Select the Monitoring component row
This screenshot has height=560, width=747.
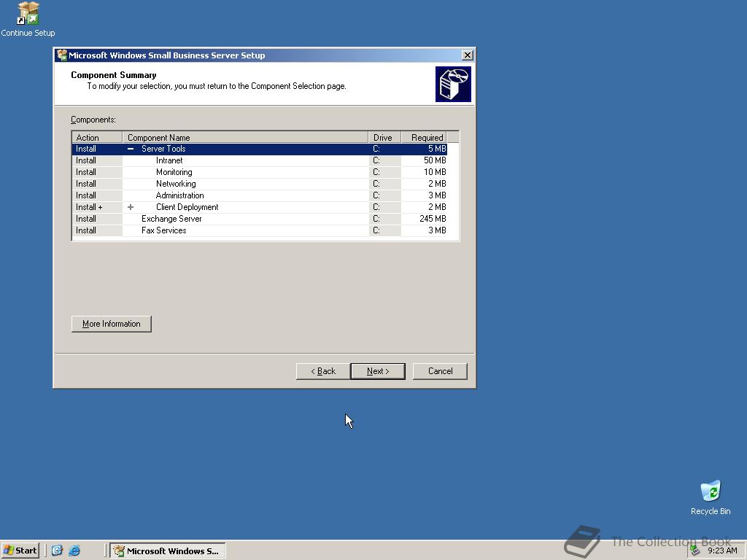click(x=260, y=172)
